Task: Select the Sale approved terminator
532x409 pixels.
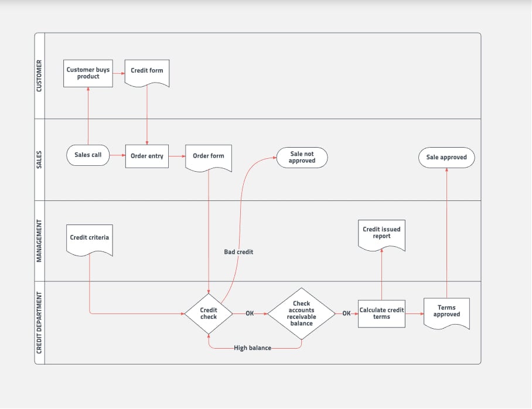Action: (x=446, y=158)
